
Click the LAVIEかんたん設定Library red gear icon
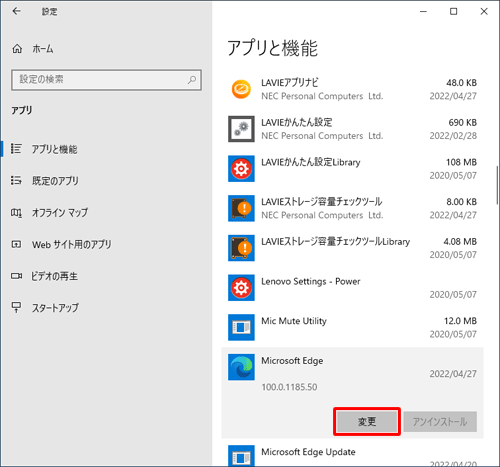pyautogui.click(x=241, y=169)
